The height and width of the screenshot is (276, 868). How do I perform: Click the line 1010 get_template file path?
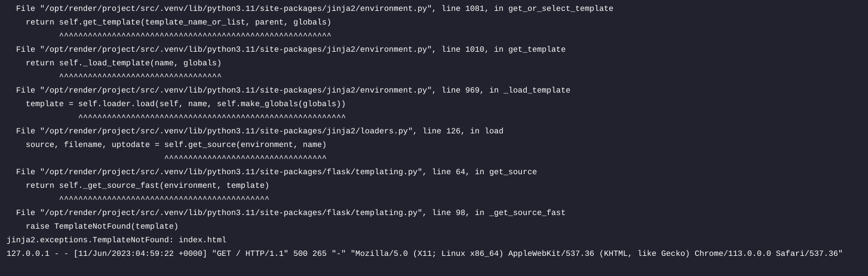point(291,50)
